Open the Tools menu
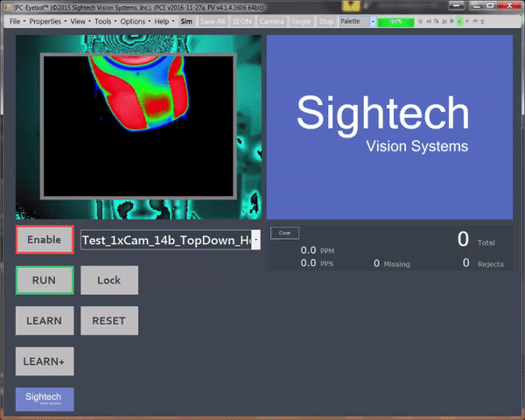 (104, 20)
